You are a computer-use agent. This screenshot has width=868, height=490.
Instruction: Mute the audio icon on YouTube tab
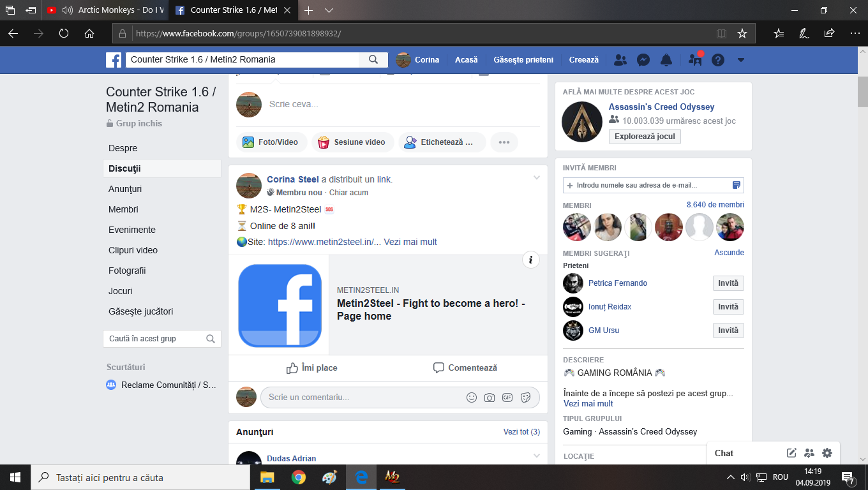[x=68, y=11]
